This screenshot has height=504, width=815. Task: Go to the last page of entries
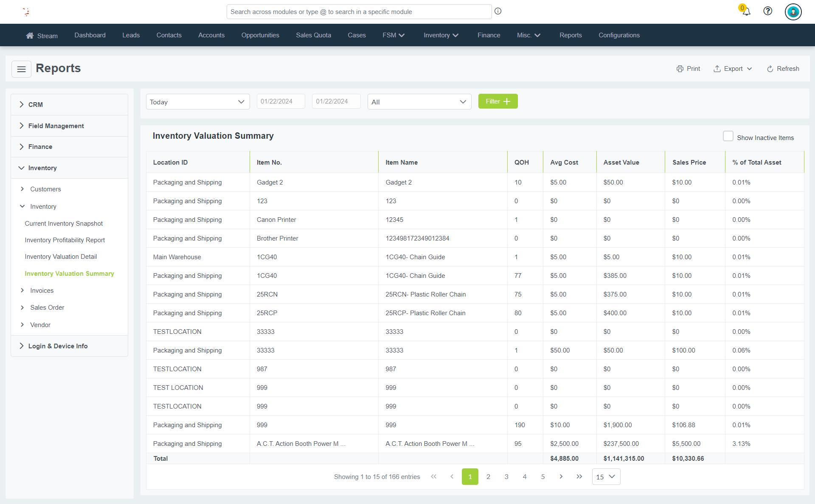579,476
